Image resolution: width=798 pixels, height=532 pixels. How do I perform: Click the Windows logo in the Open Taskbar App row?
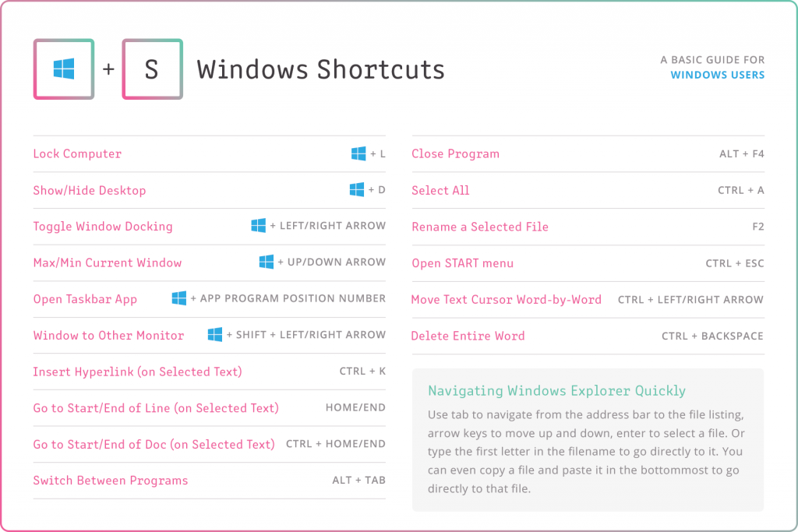pos(178,298)
